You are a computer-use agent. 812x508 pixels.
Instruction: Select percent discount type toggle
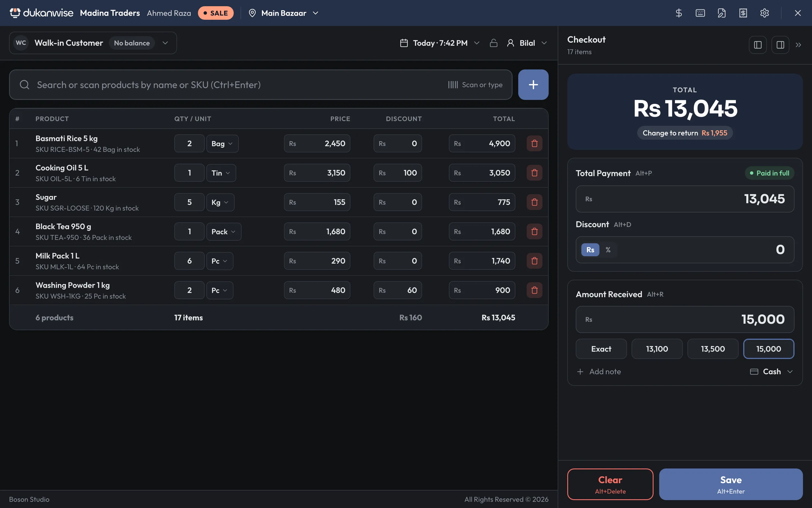608,250
